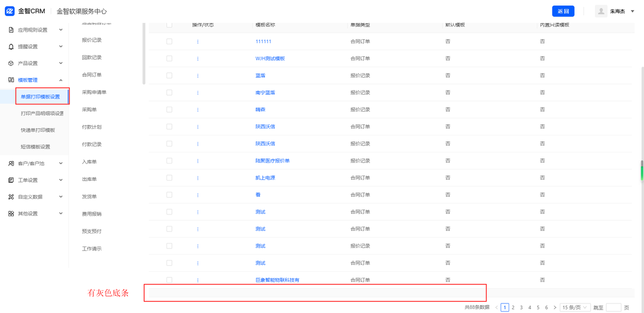
Task: Open three-dot menu for 陕西沃信 报价记录 row
Action: 198,143
